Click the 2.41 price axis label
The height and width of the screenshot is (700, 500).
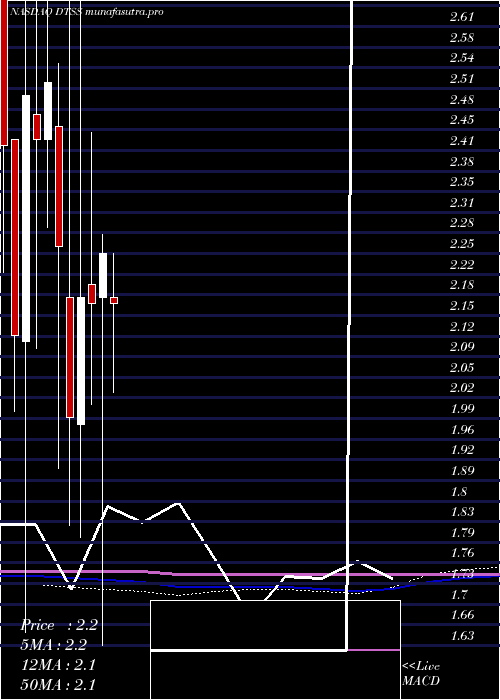tap(462, 141)
